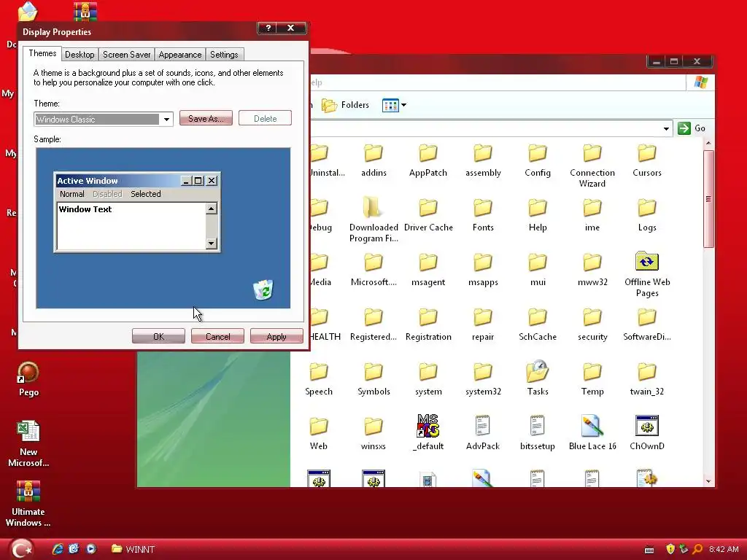747x560 pixels.
Task: Switch to the Desktop tab
Action: 80,54
